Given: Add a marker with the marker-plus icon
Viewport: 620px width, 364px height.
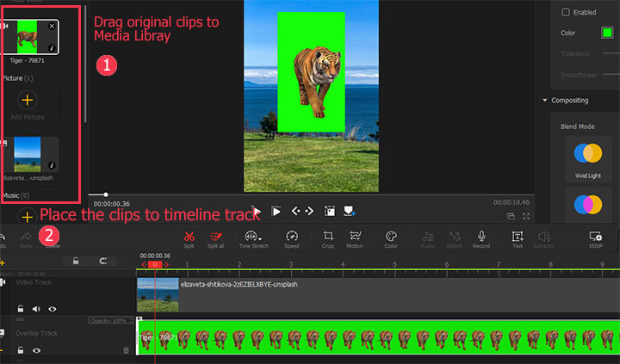Looking at the screenshot, I should coord(349,211).
